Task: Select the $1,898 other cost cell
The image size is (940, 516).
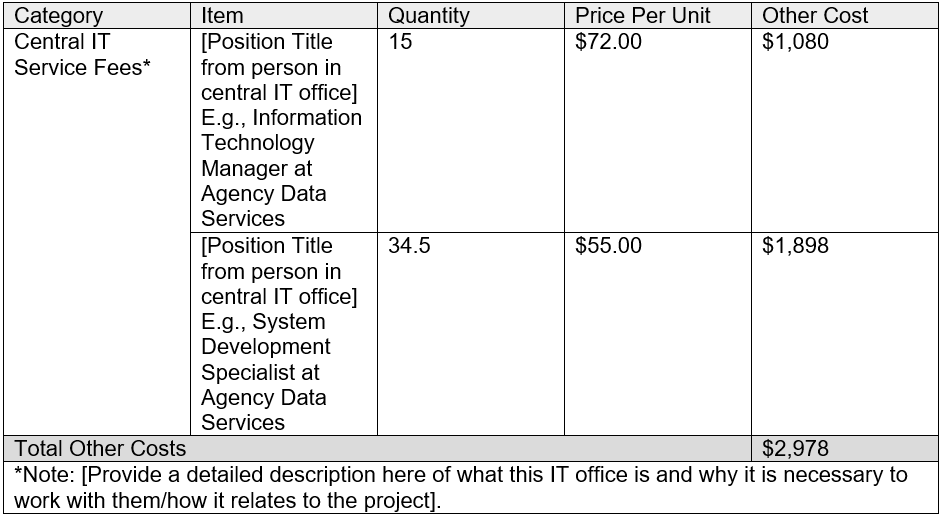Action: [795, 246]
